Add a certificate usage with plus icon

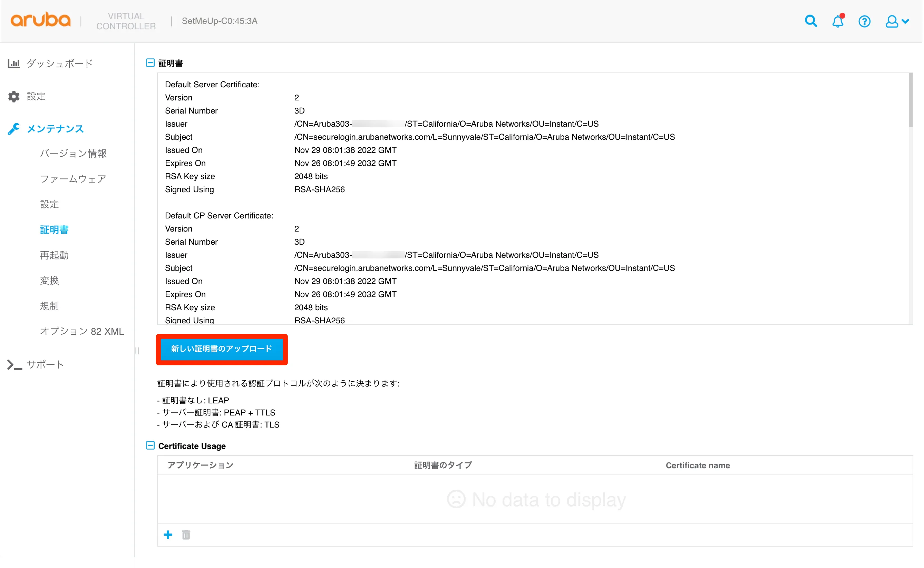[168, 535]
